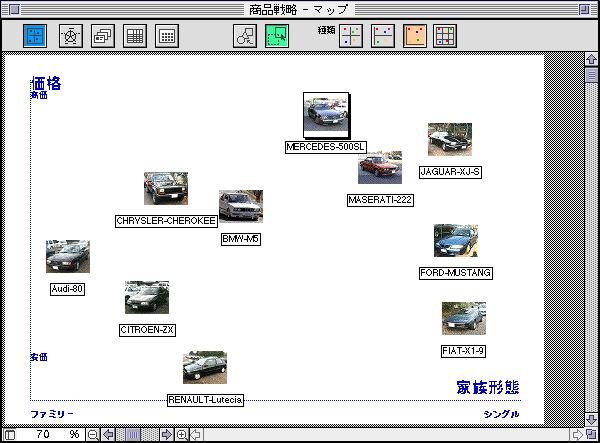The width and height of the screenshot is (600, 443).
Task: Click the window close box in title bar
Action: [14, 9]
